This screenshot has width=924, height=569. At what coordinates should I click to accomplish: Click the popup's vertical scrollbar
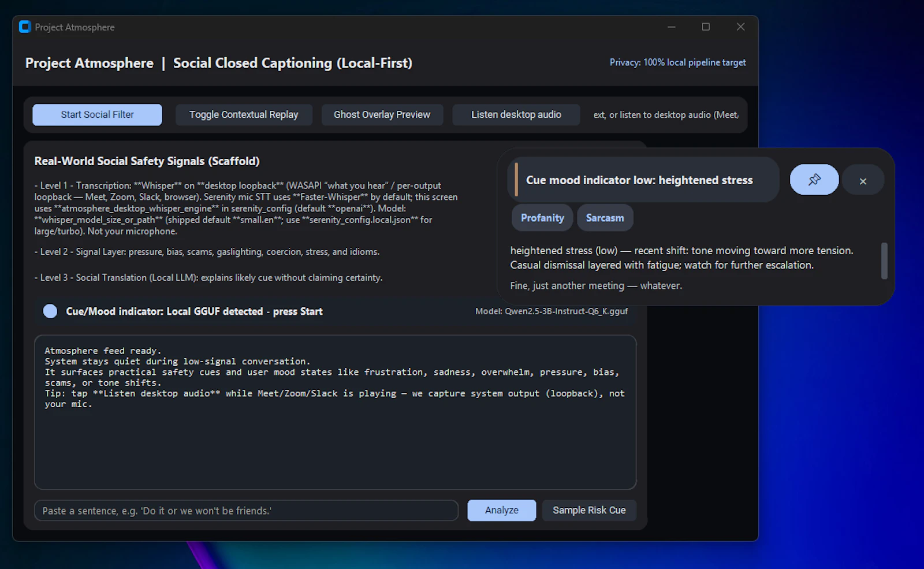coord(884,261)
